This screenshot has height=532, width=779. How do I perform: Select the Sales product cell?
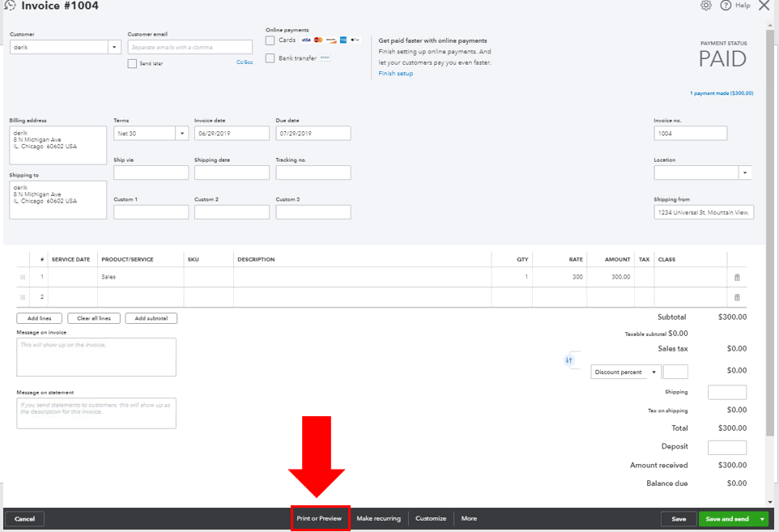[141, 277]
